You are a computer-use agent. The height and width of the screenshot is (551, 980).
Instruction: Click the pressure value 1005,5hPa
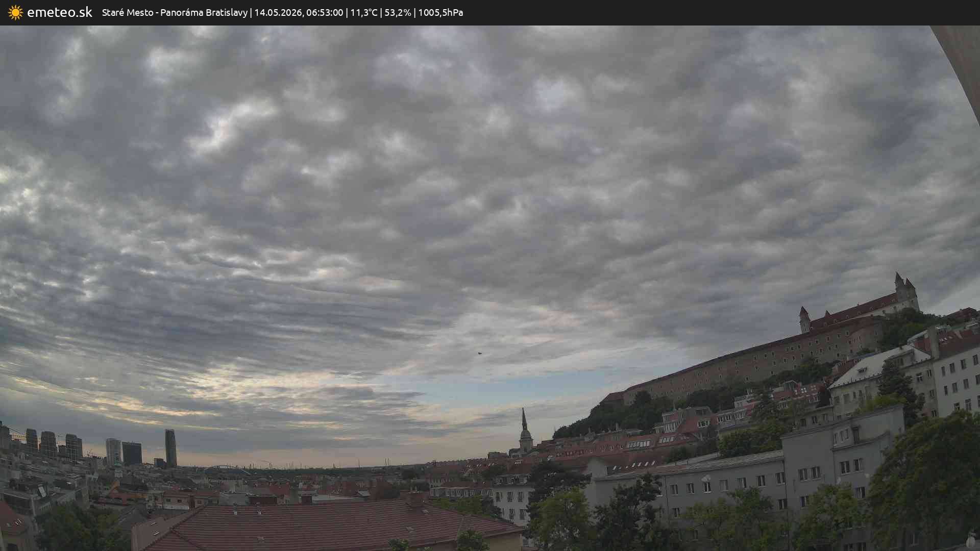click(x=440, y=12)
